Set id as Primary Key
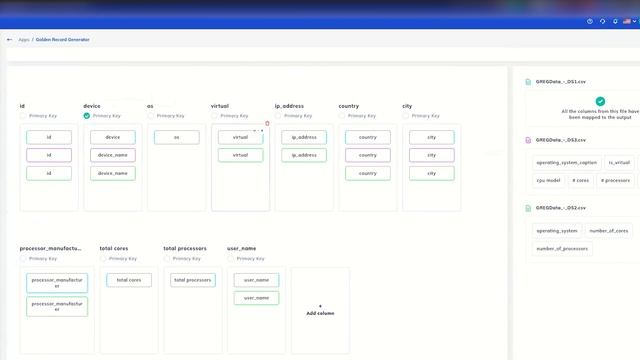640x360 pixels. pos(23,116)
